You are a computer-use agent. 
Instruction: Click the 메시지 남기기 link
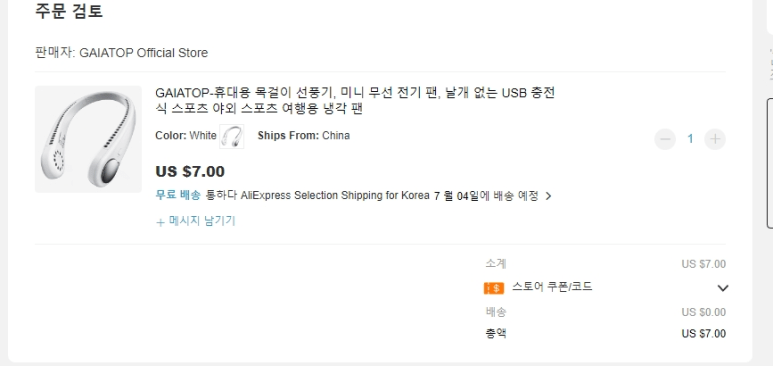click(202, 221)
